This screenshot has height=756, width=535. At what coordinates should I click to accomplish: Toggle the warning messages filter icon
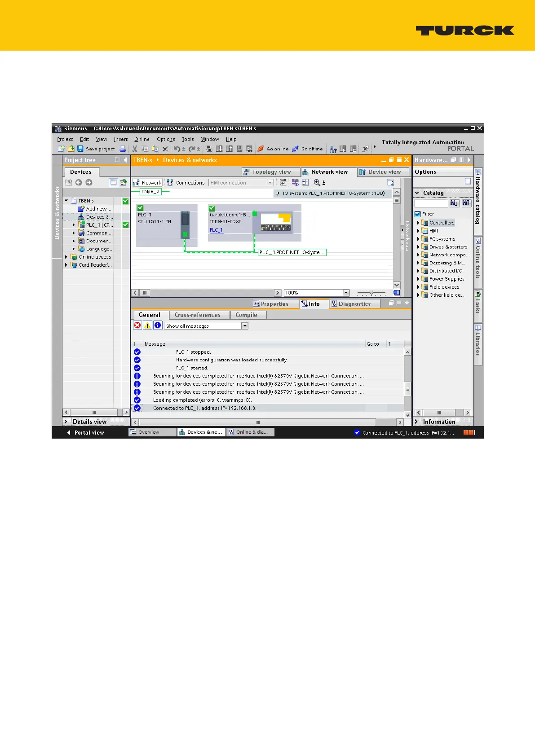[x=147, y=325]
